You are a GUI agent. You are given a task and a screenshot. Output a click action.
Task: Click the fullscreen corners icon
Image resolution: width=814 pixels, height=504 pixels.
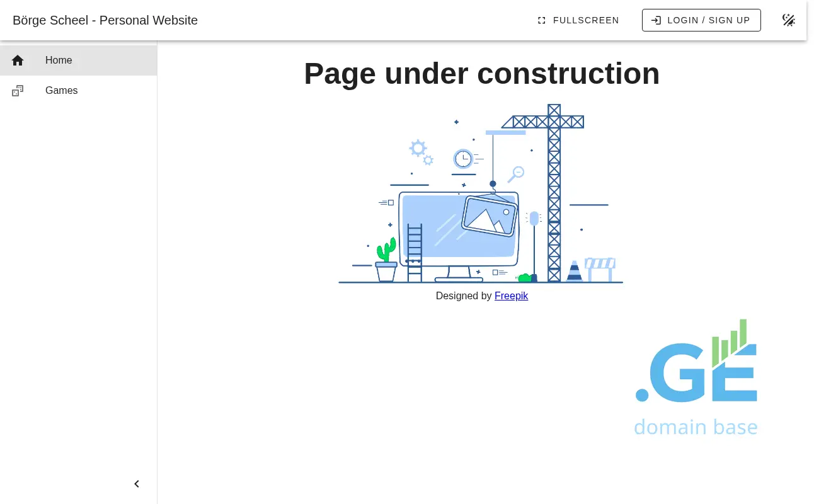(x=541, y=20)
